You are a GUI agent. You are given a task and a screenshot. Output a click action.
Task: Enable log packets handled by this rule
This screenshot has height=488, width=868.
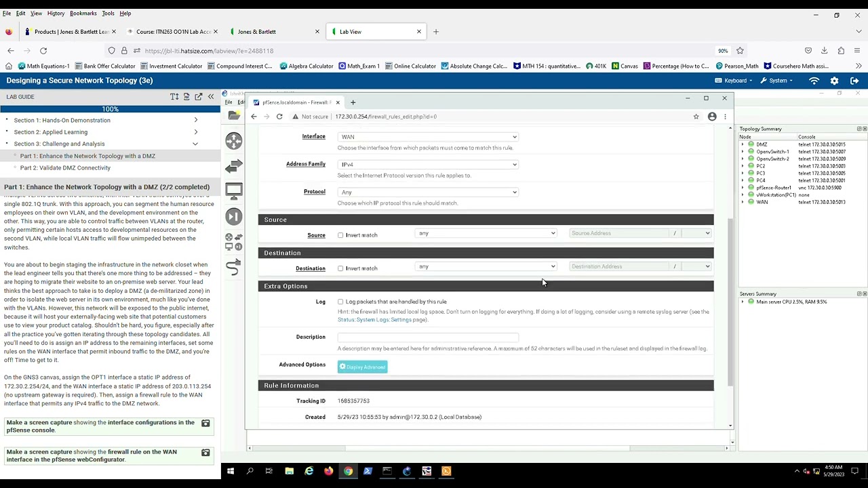tap(340, 302)
